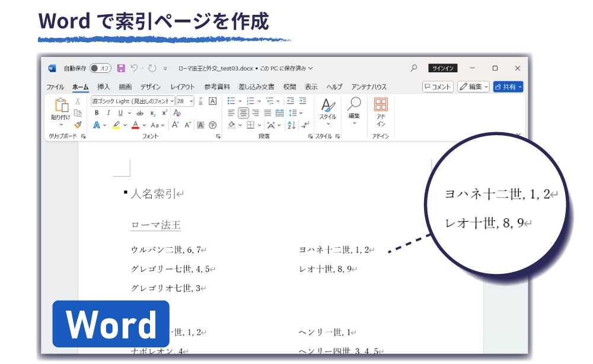Enable italic formatting

109,112
